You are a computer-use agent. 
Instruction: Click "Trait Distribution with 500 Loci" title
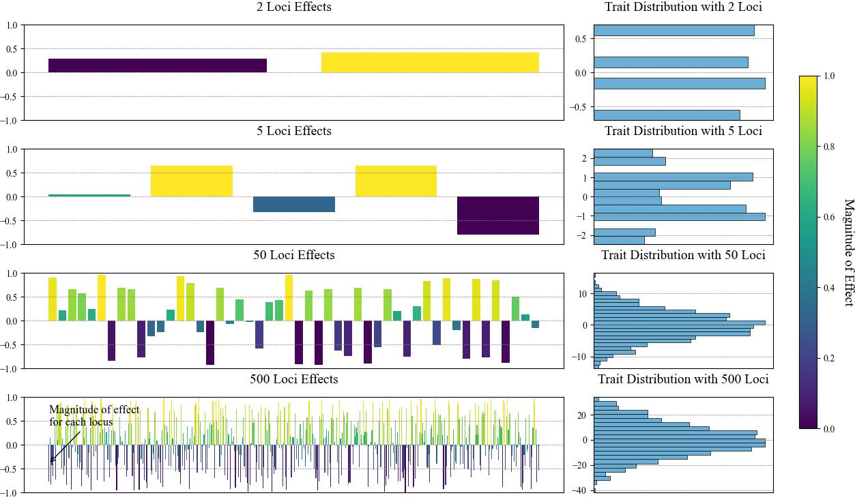pos(683,379)
